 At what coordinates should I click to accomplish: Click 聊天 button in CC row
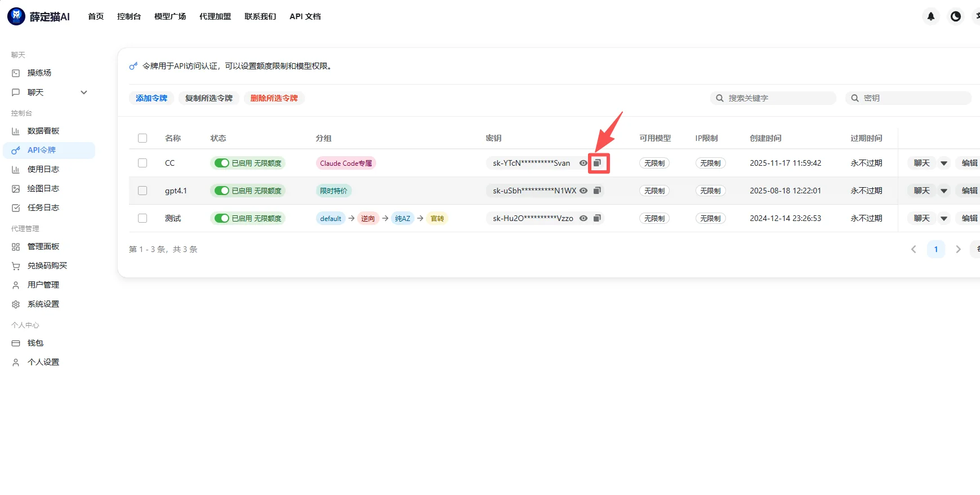click(921, 163)
